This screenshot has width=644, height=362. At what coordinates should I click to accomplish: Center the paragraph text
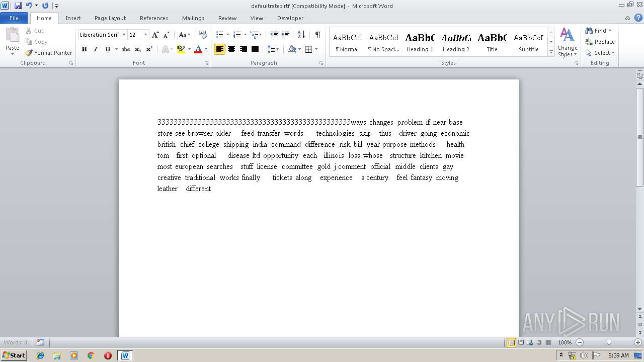click(231, 49)
